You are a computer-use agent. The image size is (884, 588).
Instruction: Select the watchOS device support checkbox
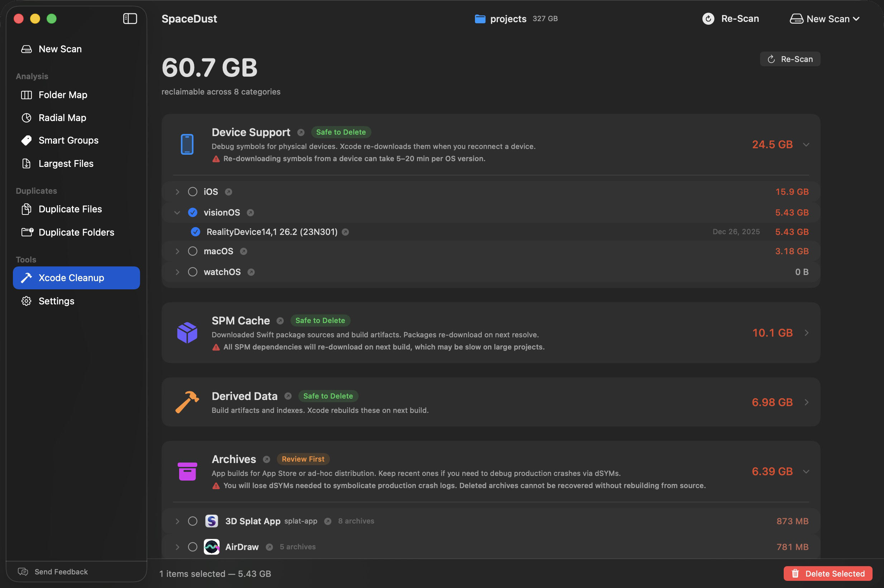pyautogui.click(x=192, y=272)
